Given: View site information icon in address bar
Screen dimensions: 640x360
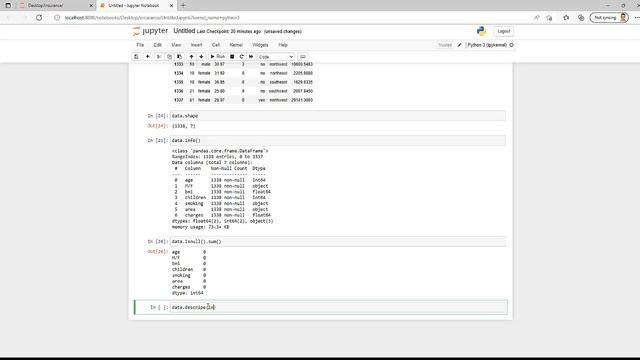Looking at the screenshot, I should (57, 18).
